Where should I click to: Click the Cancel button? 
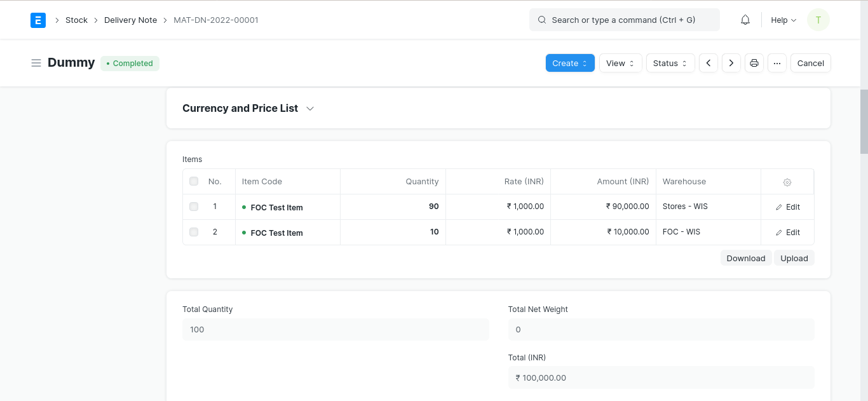point(810,63)
